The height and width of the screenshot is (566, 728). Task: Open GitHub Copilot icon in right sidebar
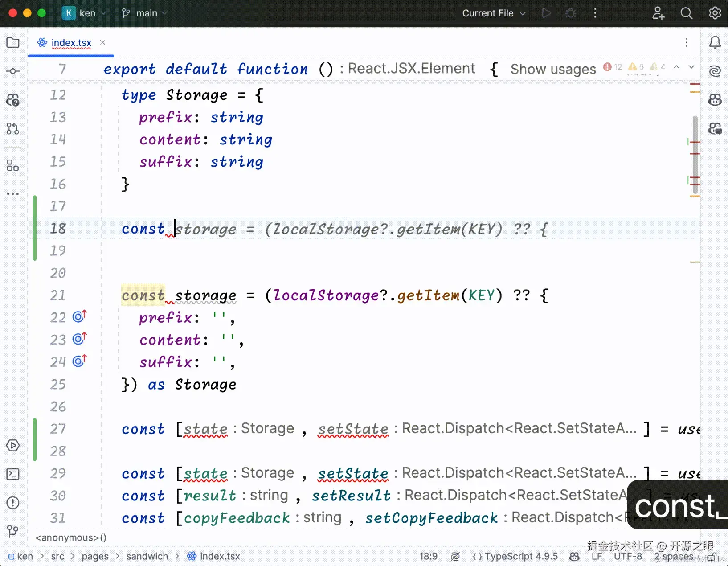click(x=715, y=100)
